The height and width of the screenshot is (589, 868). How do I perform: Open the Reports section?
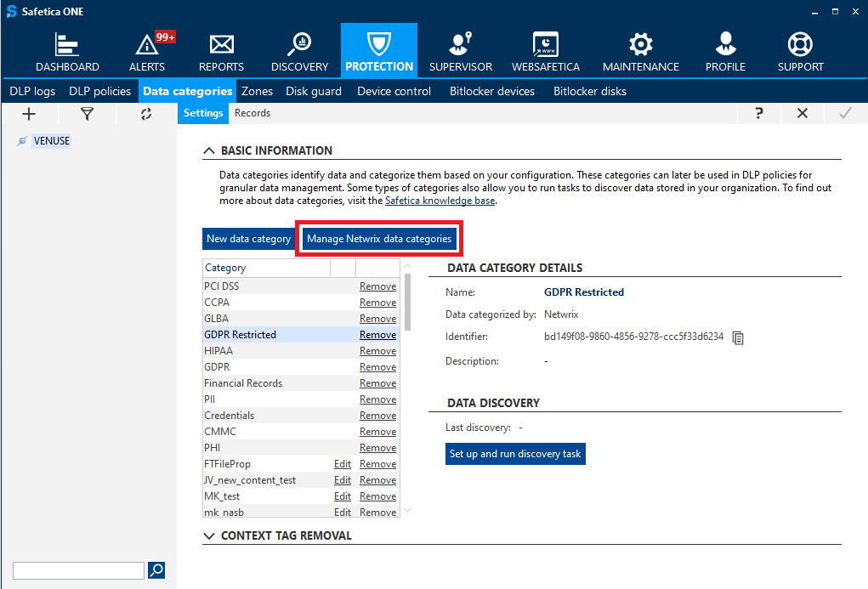pos(221,52)
